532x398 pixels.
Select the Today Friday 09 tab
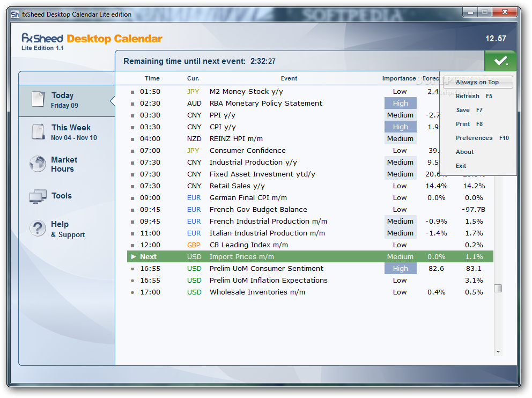click(67, 100)
